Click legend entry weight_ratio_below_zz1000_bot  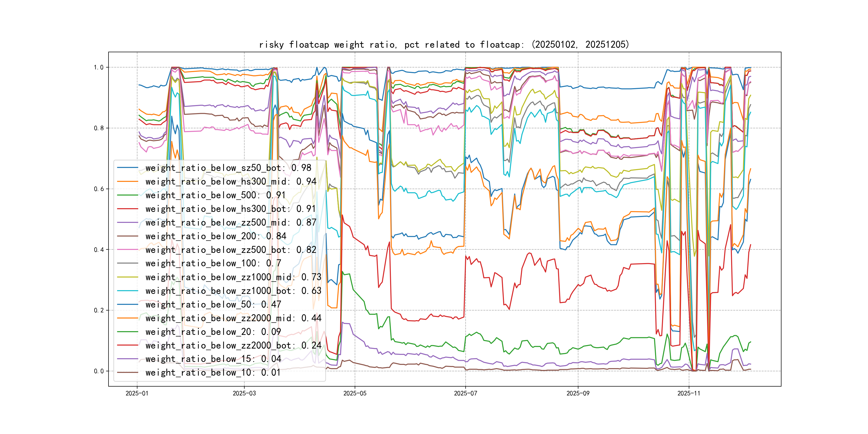pyautogui.click(x=233, y=291)
